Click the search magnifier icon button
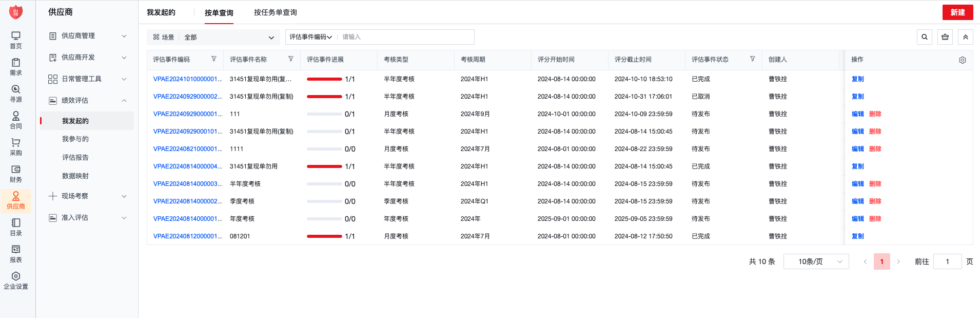The width and height of the screenshot is (980, 318). 925,37
